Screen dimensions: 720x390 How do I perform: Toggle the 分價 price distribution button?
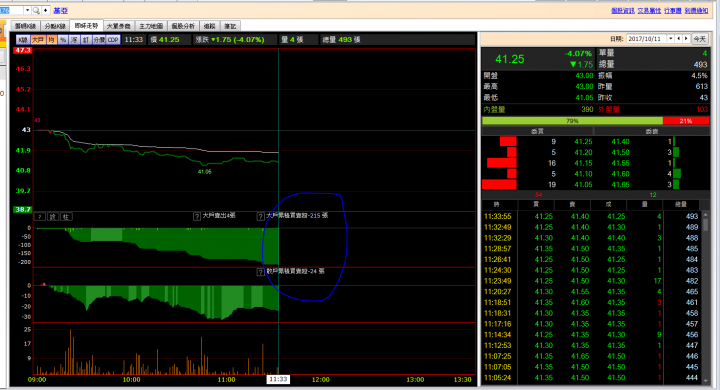[x=99, y=40]
